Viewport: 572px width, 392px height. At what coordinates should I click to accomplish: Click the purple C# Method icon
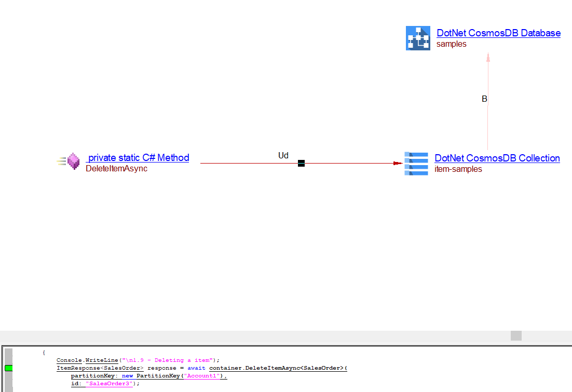coord(73,161)
